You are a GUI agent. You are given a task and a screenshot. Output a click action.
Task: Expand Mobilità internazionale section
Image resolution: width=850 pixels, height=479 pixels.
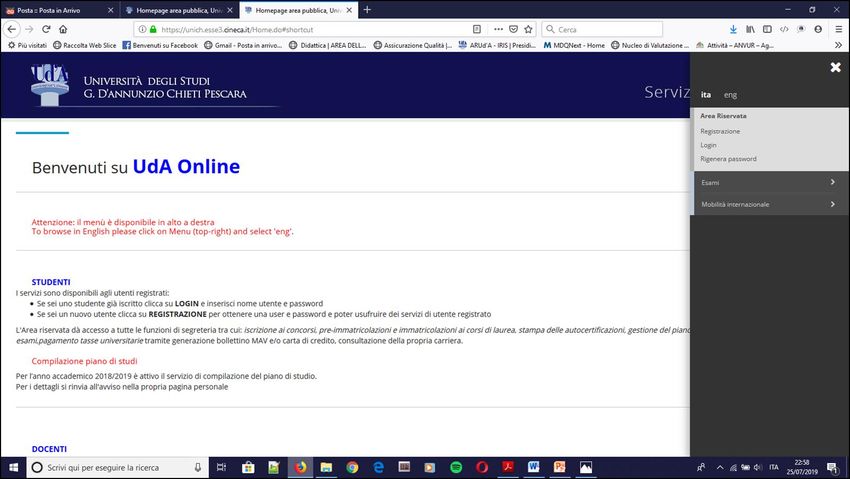point(769,204)
